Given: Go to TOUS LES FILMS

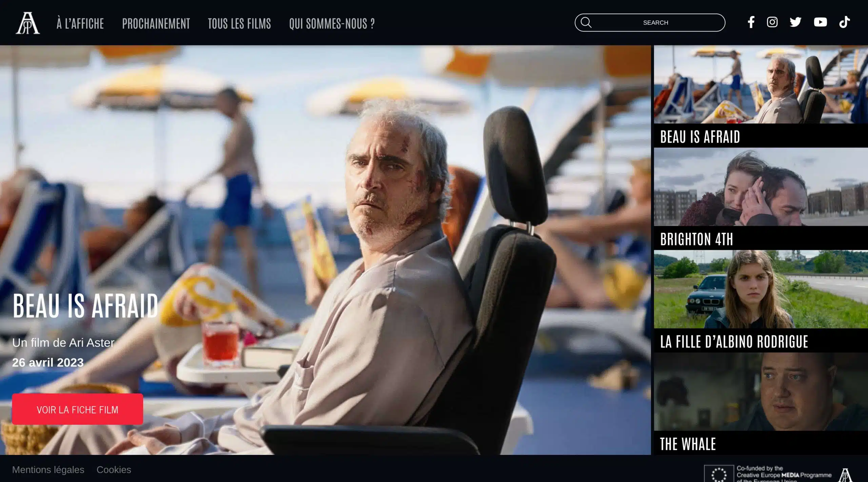Looking at the screenshot, I should click(x=239, y=23).
